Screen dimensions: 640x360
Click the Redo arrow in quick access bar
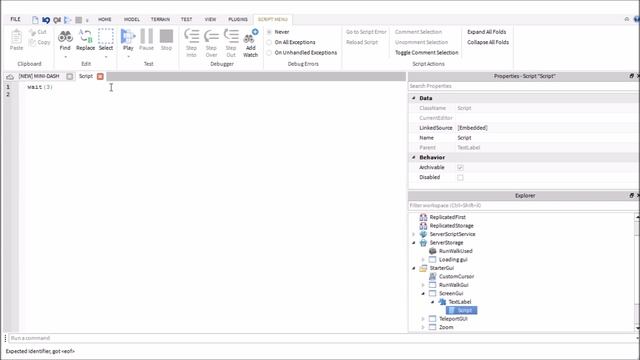pyautogui.click(x=57, y=20)
